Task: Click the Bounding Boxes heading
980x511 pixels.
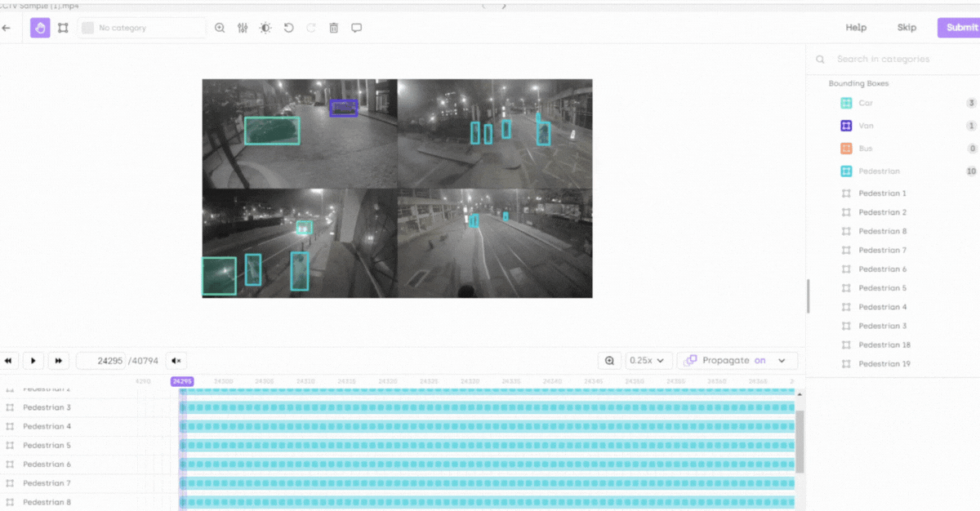Action: coord(858,83)
